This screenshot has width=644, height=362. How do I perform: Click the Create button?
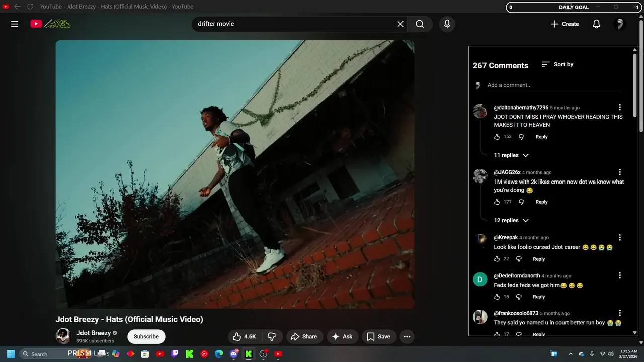[x=565, y=24]
